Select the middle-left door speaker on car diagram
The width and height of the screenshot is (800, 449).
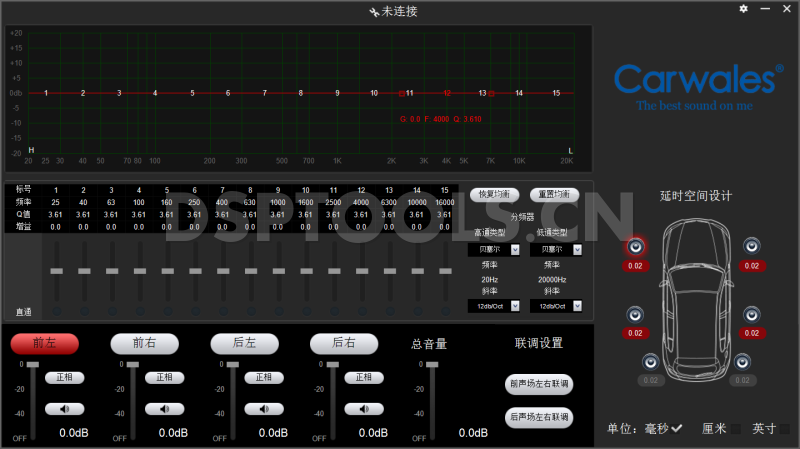point(635,313)
